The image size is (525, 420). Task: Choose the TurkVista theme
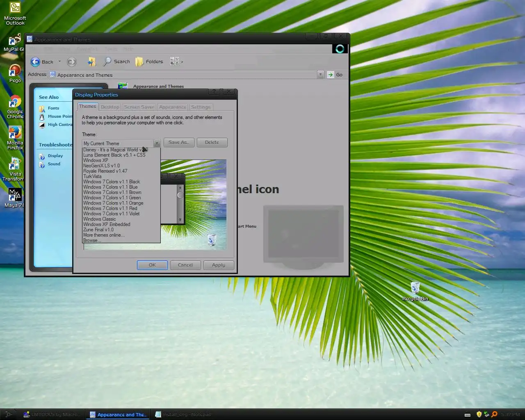tap(121, 176)
